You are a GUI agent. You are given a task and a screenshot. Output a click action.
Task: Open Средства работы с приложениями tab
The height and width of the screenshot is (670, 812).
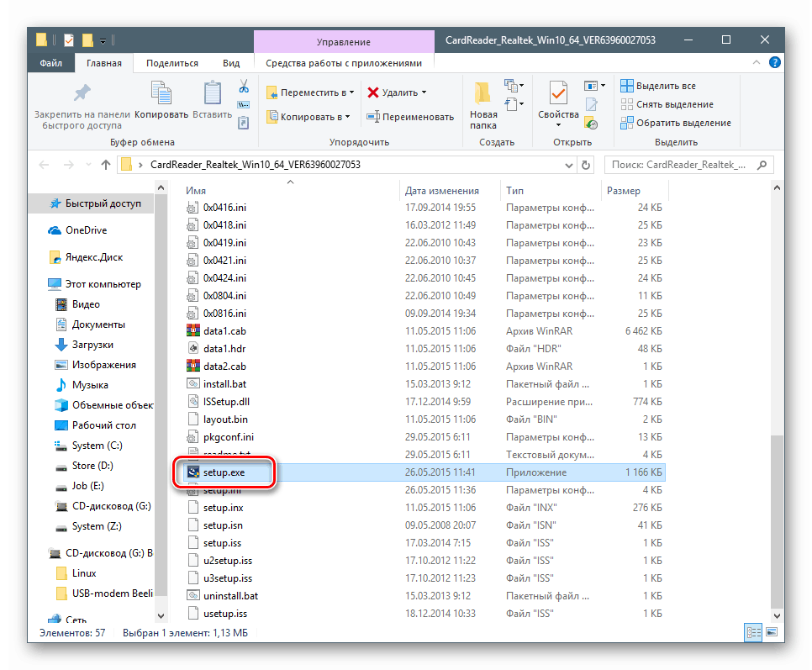coord(343,63)
